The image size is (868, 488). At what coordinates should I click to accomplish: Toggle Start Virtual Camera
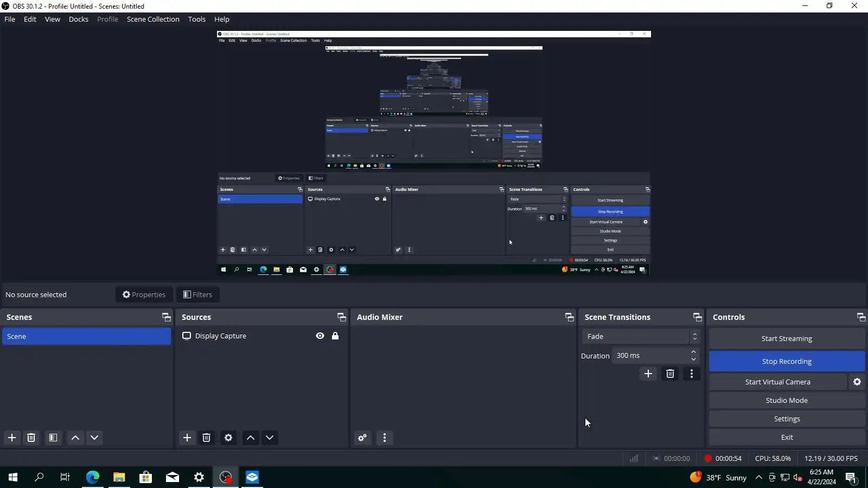[x=778, y=382]
